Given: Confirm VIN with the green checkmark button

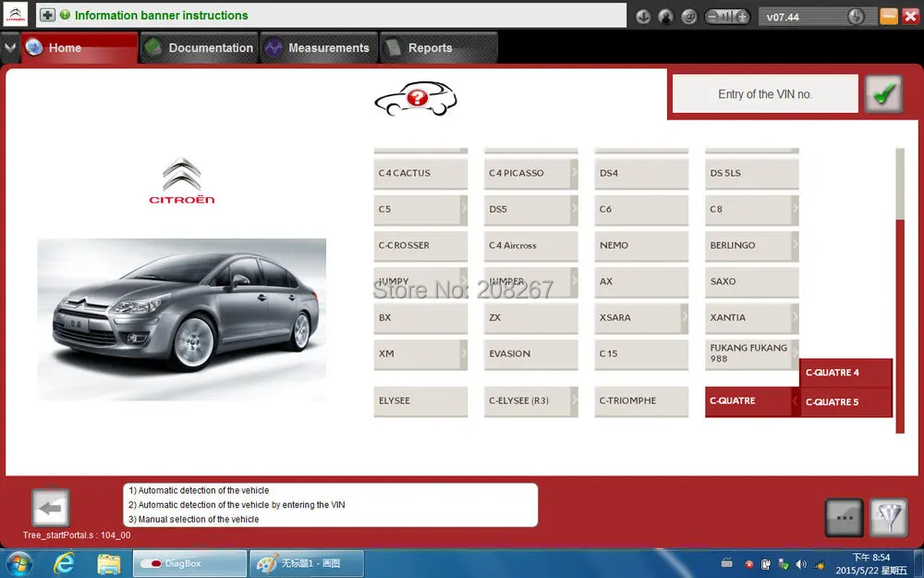Looking at the screenshot, I should [883, 93].
